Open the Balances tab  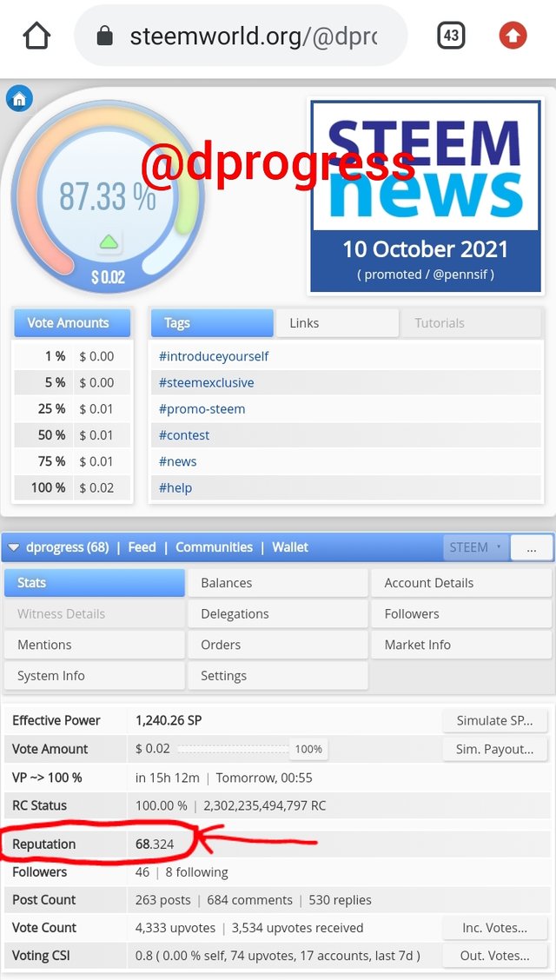[x=278, y=583]
